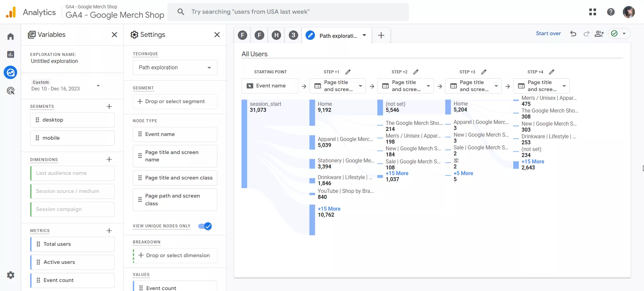Undo the last change
The height and width of the screenshot is (291, 644).
click(573, 33)
